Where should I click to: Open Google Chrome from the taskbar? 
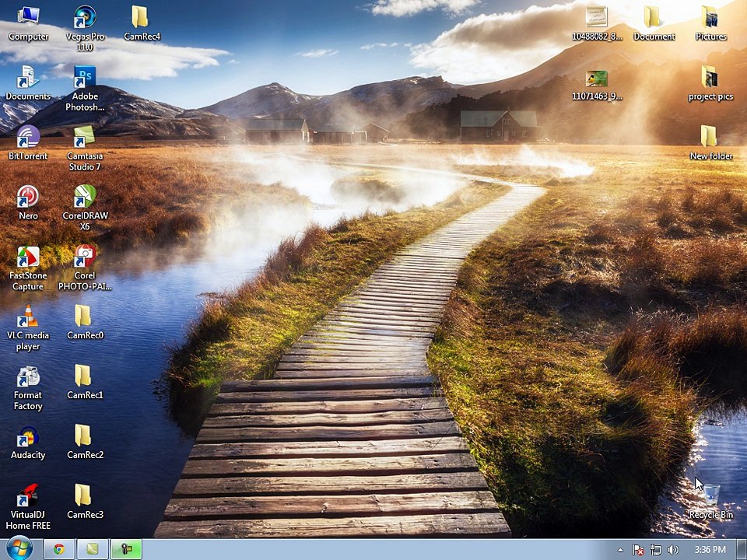pyautogui.click(x=59, y=550)
